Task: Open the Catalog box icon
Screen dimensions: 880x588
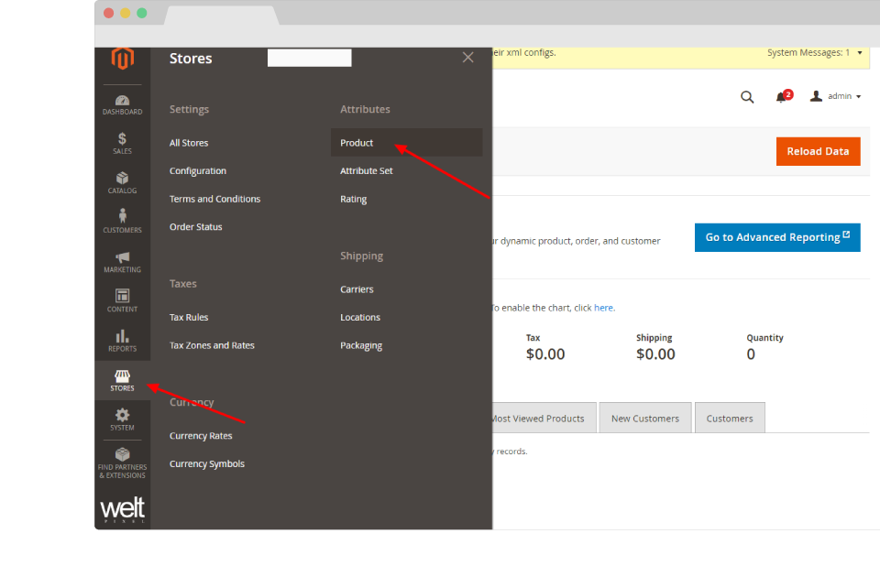Action: pyautogui.click(x=122, y=183)
